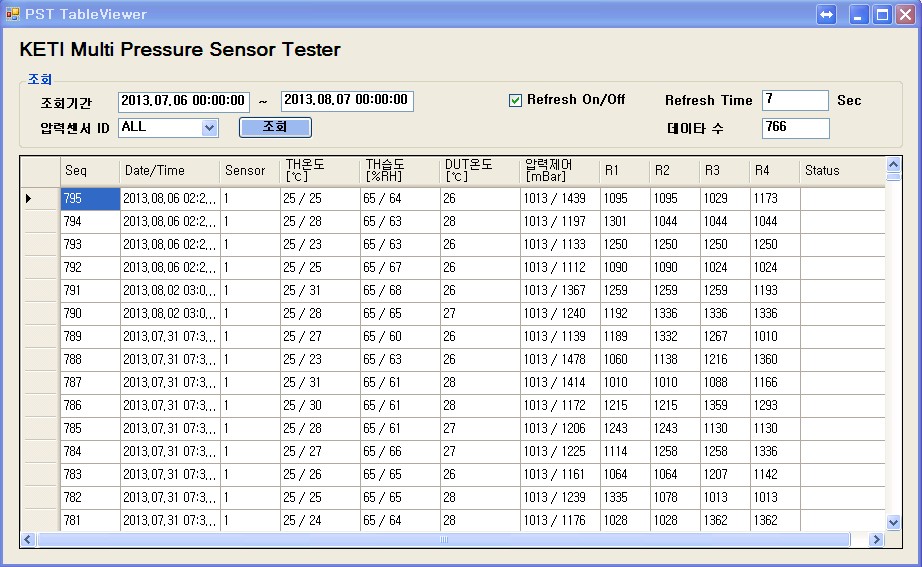
Task: Click R1 cell with value 1301
Action: point(625,222)
